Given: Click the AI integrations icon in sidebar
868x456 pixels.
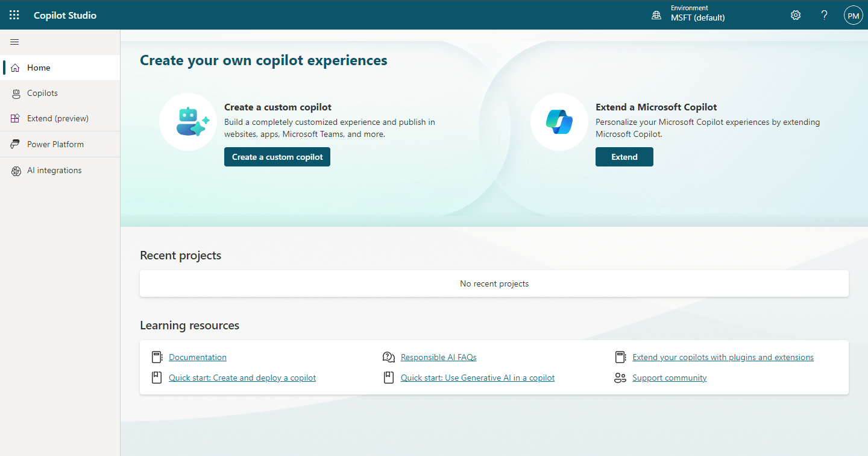Looking at the screenshot, I should click(x=16, y=171).
